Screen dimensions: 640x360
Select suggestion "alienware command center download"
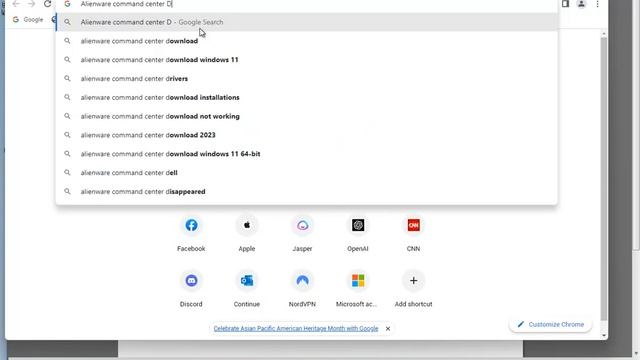(307, 41)
